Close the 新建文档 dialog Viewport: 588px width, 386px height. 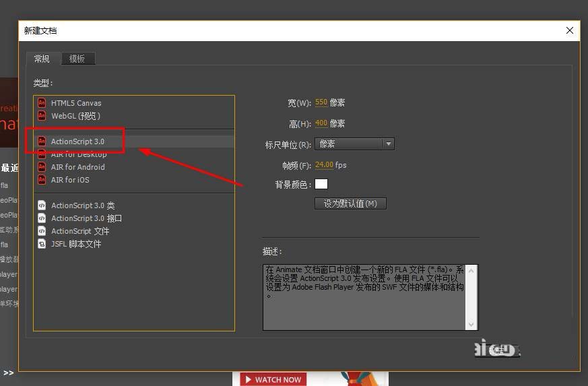click(x=569, y=31)
